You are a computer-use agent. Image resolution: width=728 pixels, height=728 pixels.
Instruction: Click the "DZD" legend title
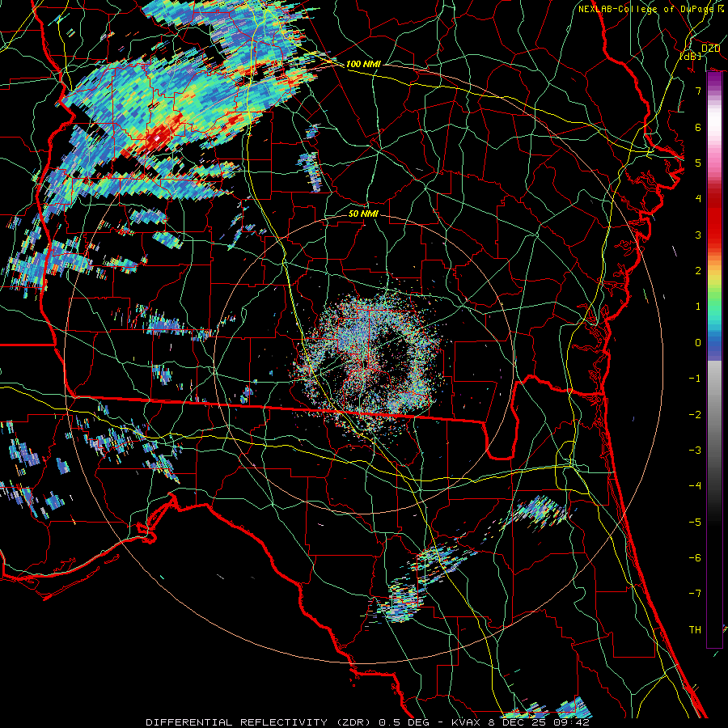710,49
